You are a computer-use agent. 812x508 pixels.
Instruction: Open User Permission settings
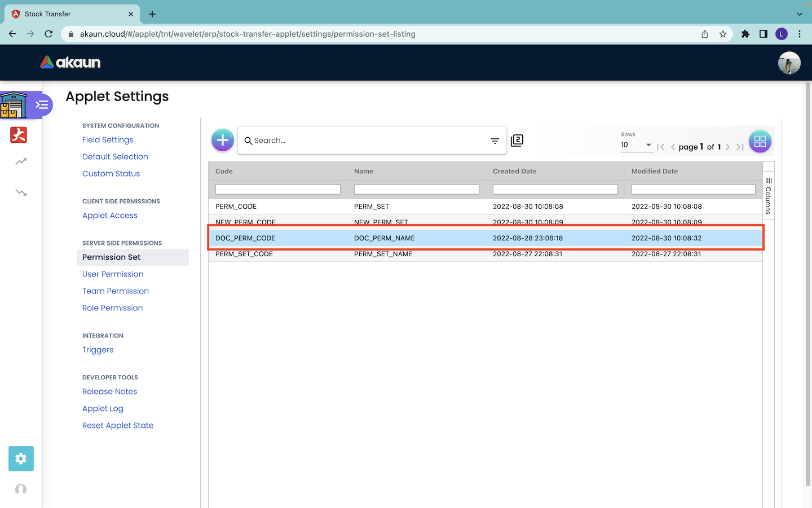point(113,274)
